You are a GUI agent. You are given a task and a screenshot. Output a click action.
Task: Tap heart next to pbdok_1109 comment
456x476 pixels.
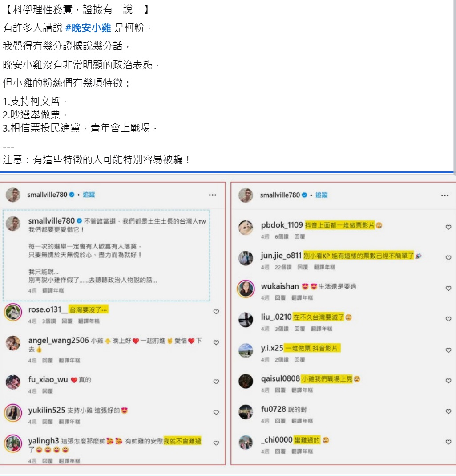pos(448,227)
